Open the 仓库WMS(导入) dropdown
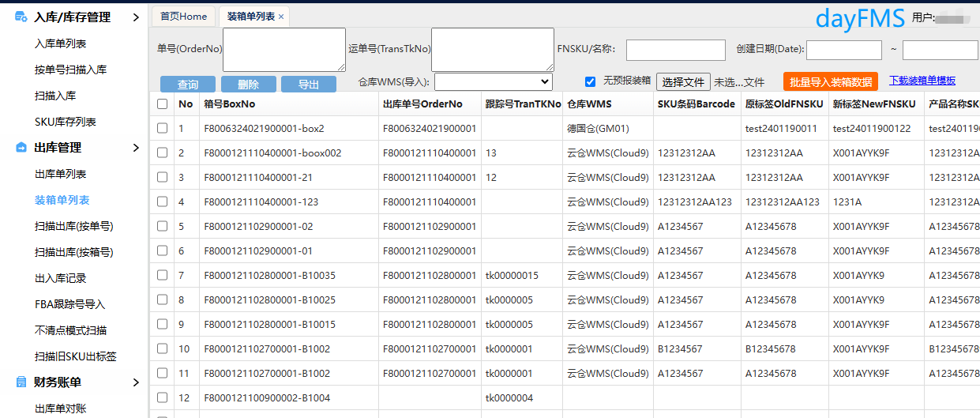980x418 pixels. click(x=494, y=81)
